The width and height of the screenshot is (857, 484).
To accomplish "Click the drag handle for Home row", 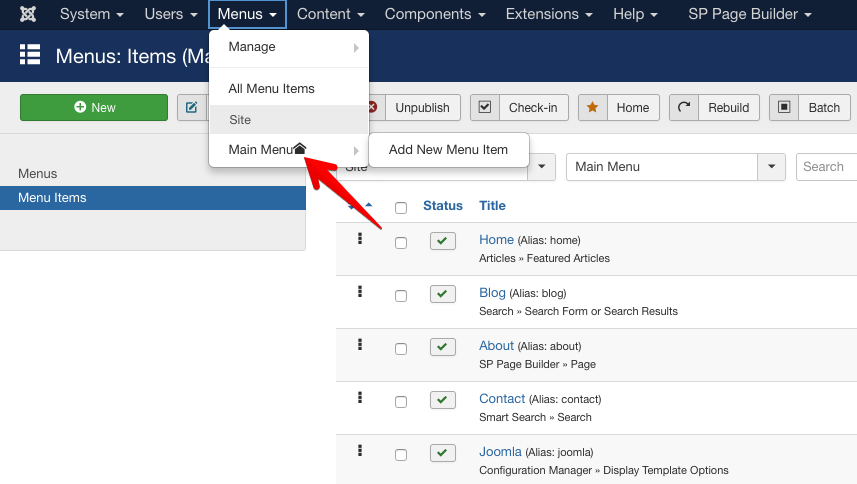I will [x=359, y=239].
